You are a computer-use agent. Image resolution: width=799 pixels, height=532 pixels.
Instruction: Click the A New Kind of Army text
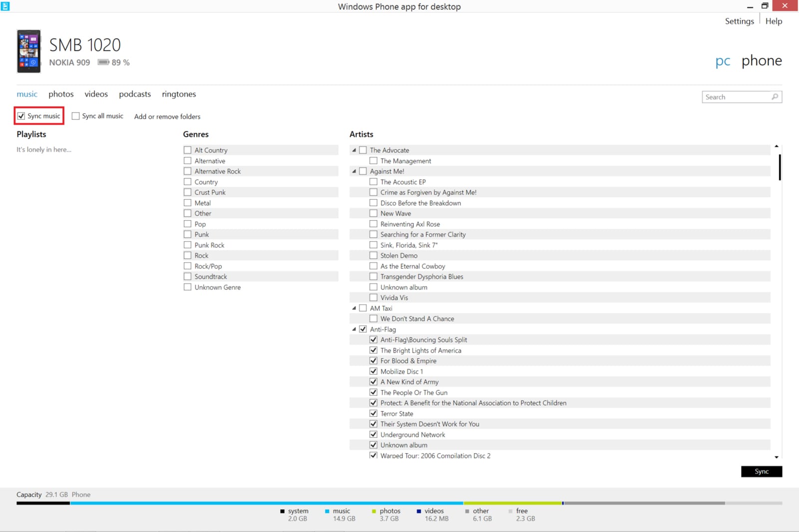click(409, 382)
